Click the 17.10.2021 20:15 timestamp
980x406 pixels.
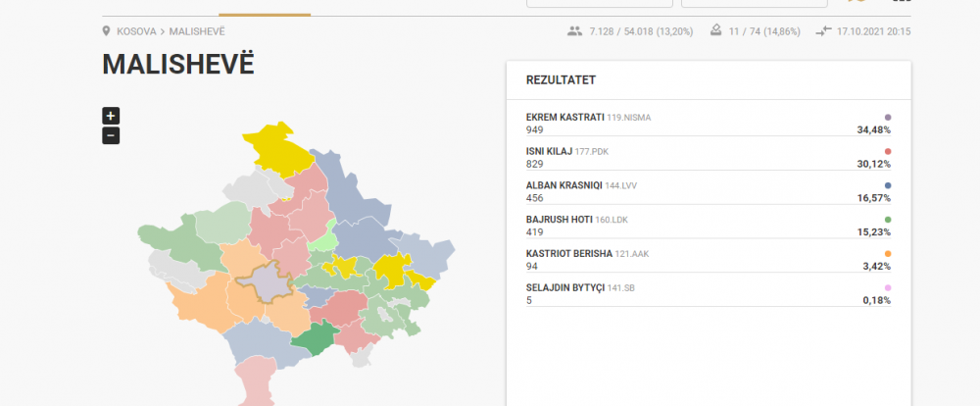874,31
